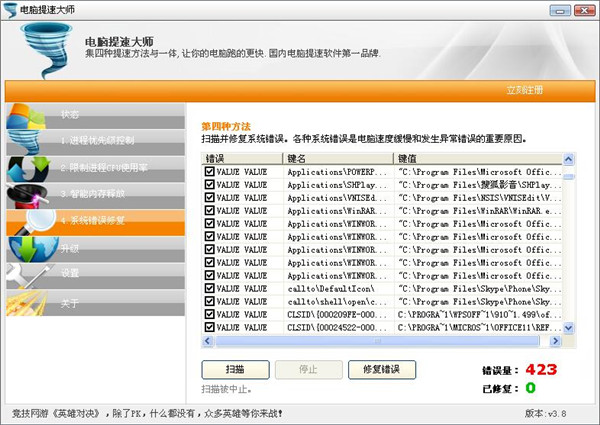Click the horizontal scroll right arrow

tap(555, 340)
